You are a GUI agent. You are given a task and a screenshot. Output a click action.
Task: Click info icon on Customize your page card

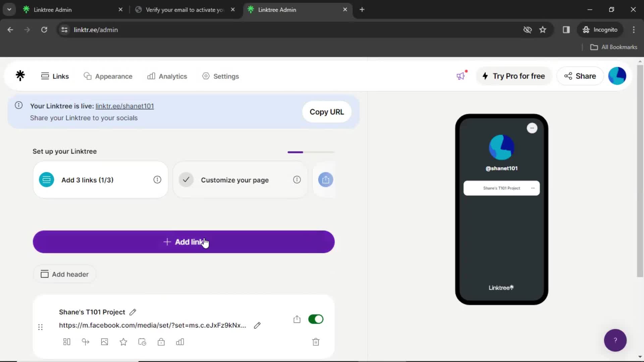click(x=297, y=180)
